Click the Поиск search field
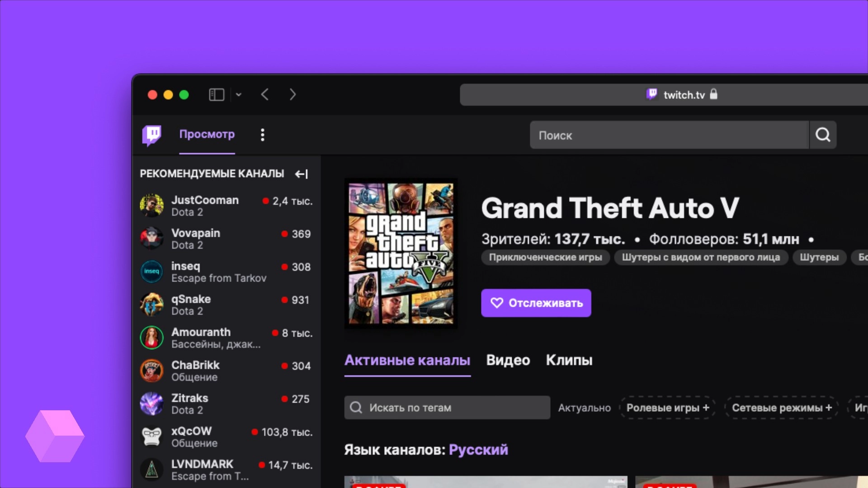868x488 pixels. pyautogui.click(x=669, y=135)
